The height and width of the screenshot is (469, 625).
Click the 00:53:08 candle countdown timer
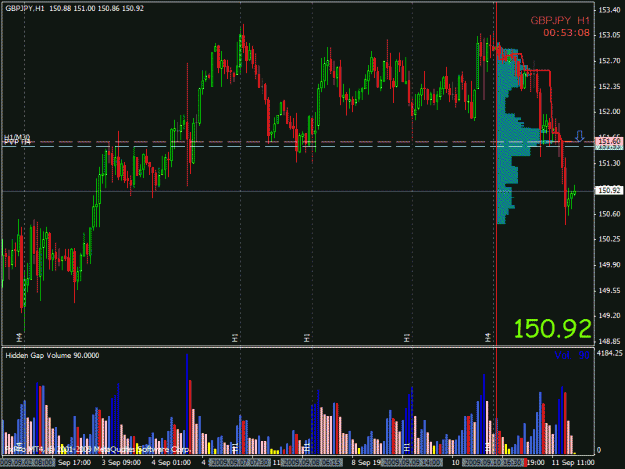coord(566,33)
